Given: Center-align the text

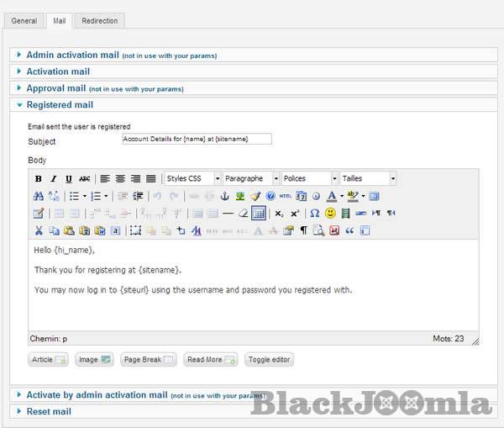Looking at the screenshot, I should tap(120, 179).
